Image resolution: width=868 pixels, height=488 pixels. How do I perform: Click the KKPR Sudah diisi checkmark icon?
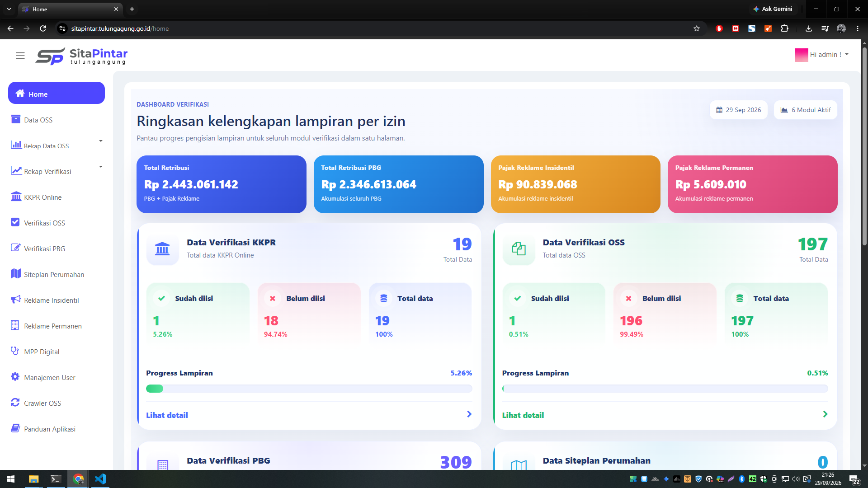[161, 298]
